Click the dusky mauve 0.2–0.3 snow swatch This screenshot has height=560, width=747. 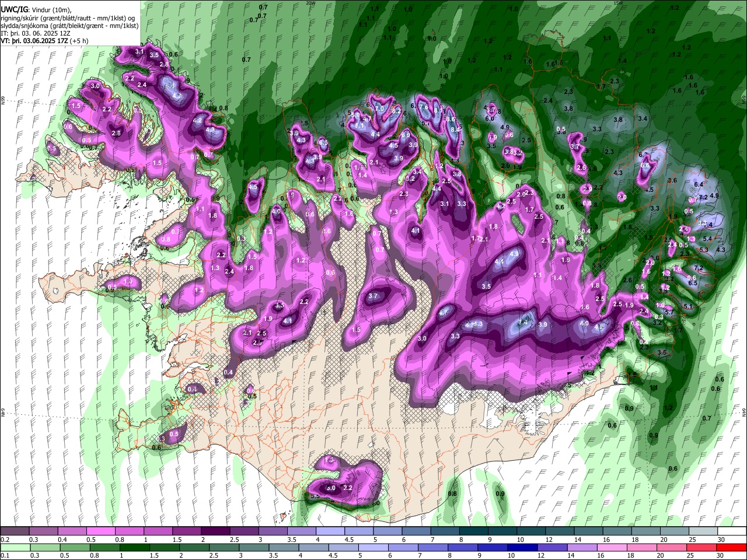tap(15, 531)
